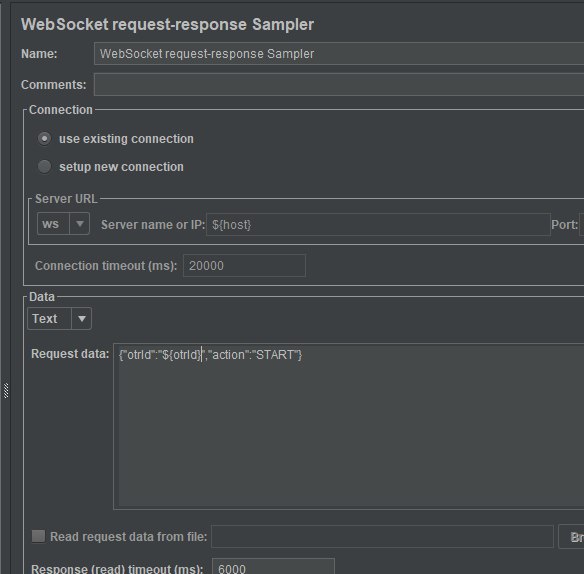The width and height of the screenshot is (584, 574).
Task: Click the Browse button beside file path
Action: (x=571, y=537)
